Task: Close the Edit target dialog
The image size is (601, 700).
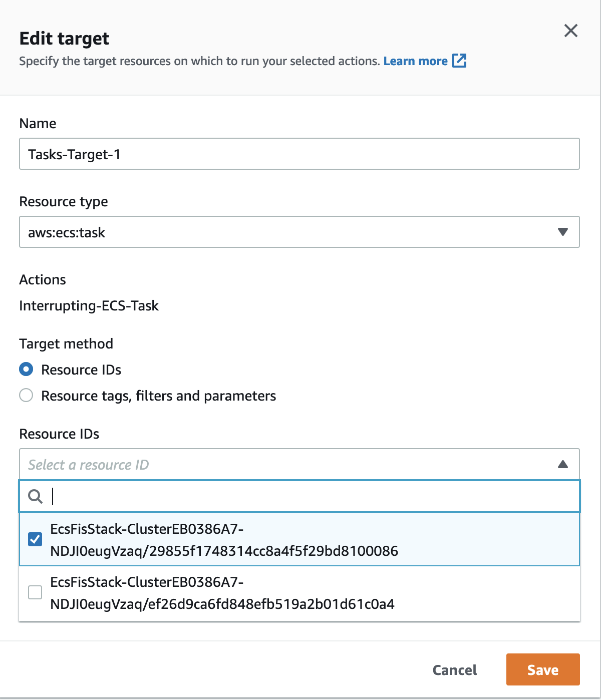Action: 571,31
